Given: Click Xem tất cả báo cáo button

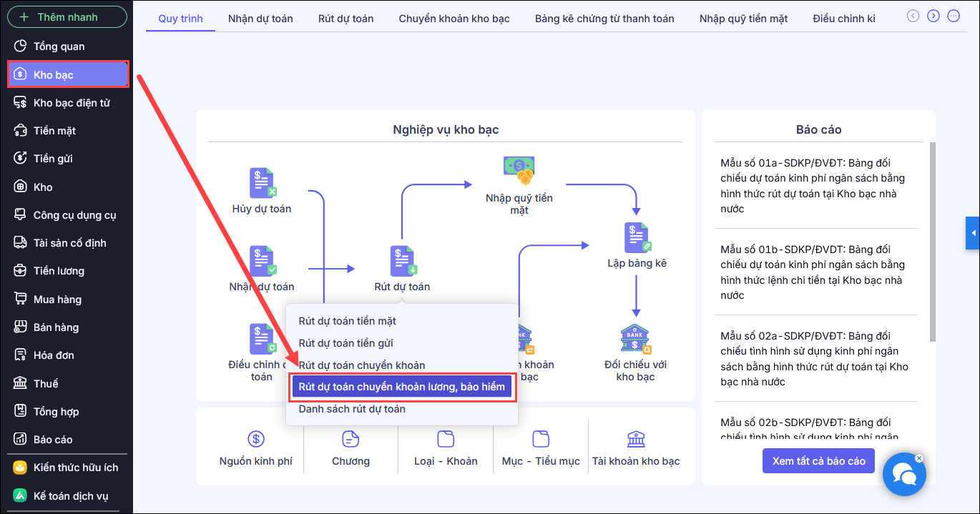Looking at the screenshot, I should (819, 461).
